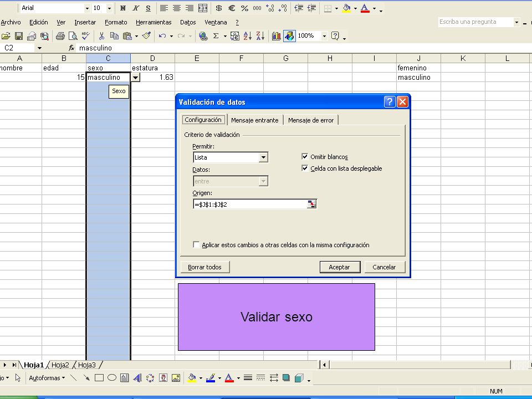This screenshot has width=532, height=399.
Task: Open the borders dropdown arrow
Action: point(336,8)
